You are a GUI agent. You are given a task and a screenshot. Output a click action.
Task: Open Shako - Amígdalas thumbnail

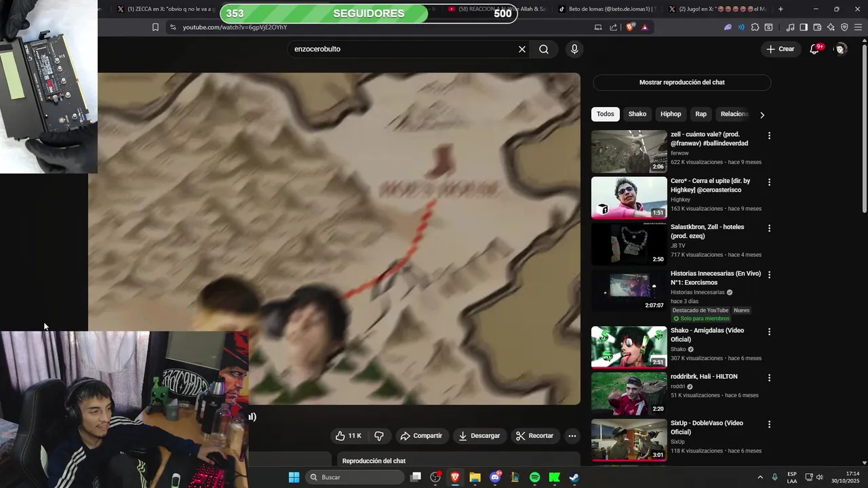pyautogui.click(x=629, y=347)
